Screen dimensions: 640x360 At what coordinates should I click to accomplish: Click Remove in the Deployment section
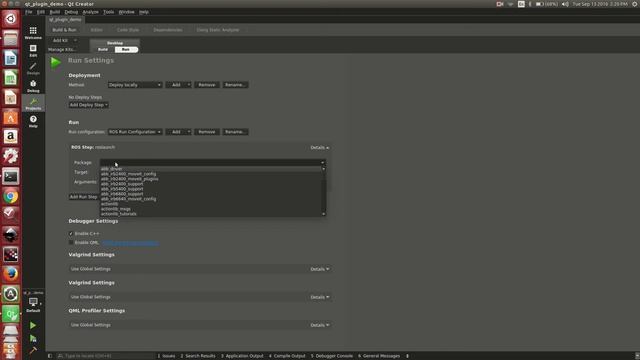coord(207,85)
